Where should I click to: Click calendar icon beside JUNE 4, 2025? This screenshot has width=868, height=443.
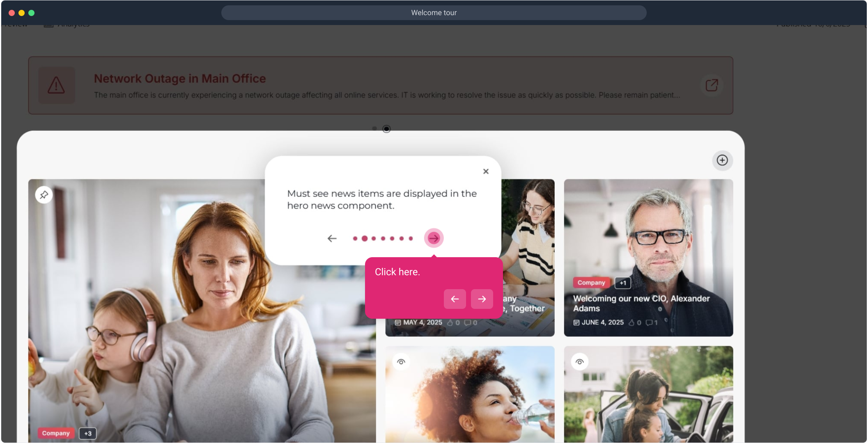[x=576, y=323]
